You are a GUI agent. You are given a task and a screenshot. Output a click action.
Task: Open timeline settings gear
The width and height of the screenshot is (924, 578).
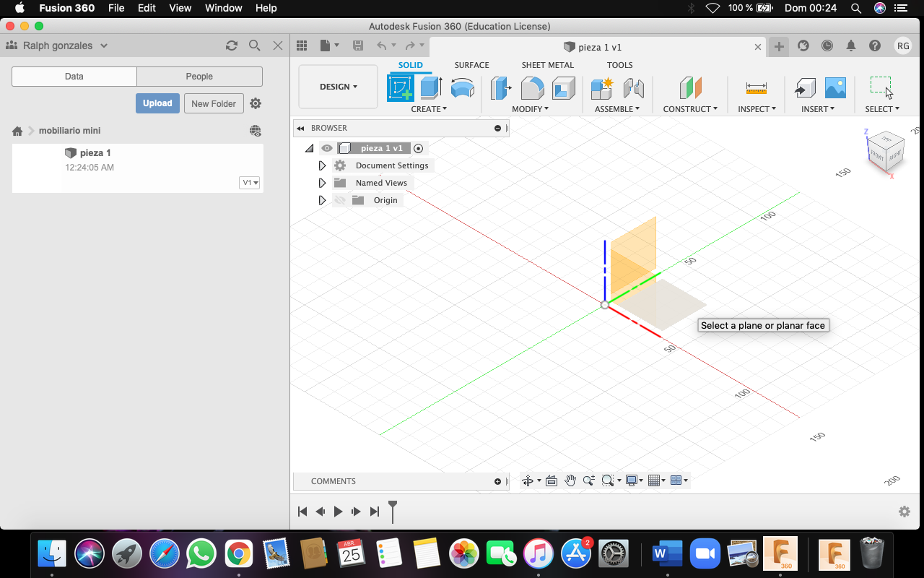pyautogui.click(x=905, y=512)
